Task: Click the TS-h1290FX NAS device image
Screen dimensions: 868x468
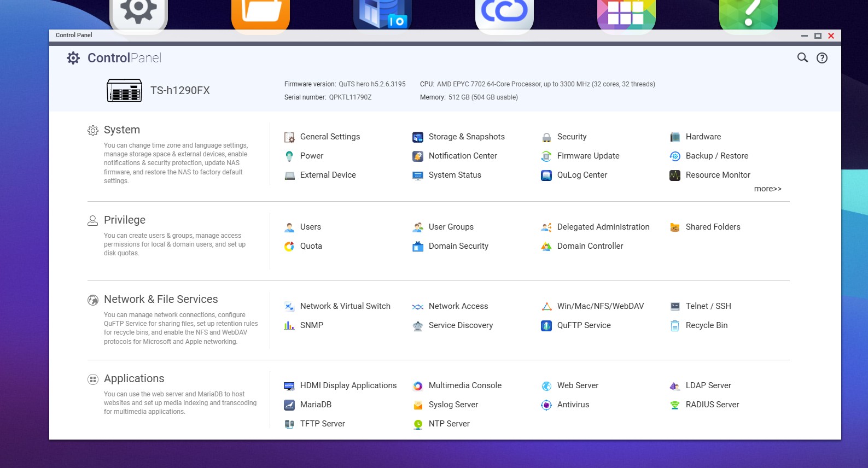Action: (x=124, y=91)
